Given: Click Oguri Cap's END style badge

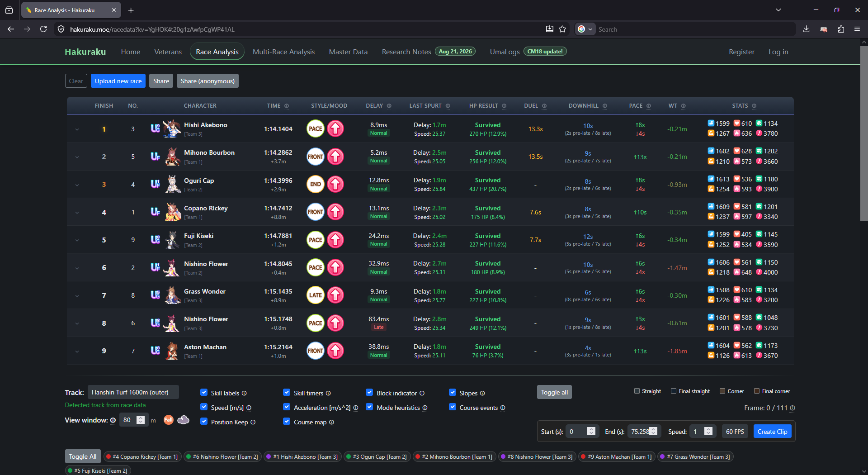Looking at the screenshot, I should (316, 184).
